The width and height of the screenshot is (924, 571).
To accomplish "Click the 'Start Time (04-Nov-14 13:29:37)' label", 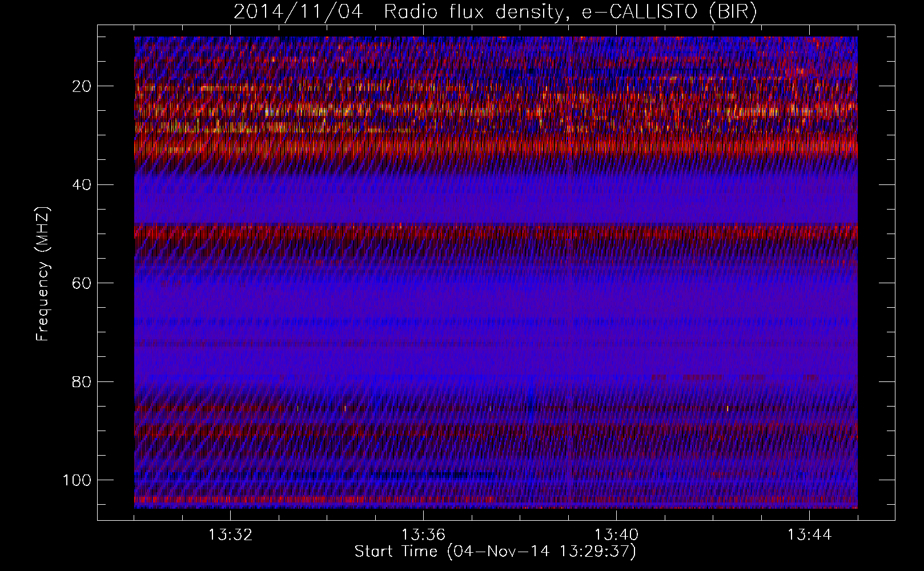I will pyautogui.click(x=495, y=552).
